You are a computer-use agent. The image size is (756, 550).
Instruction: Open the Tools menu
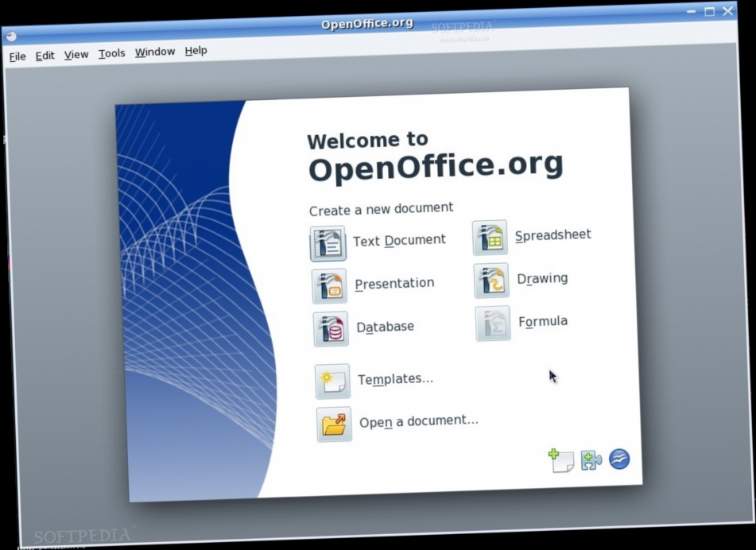tap(111, 52)
